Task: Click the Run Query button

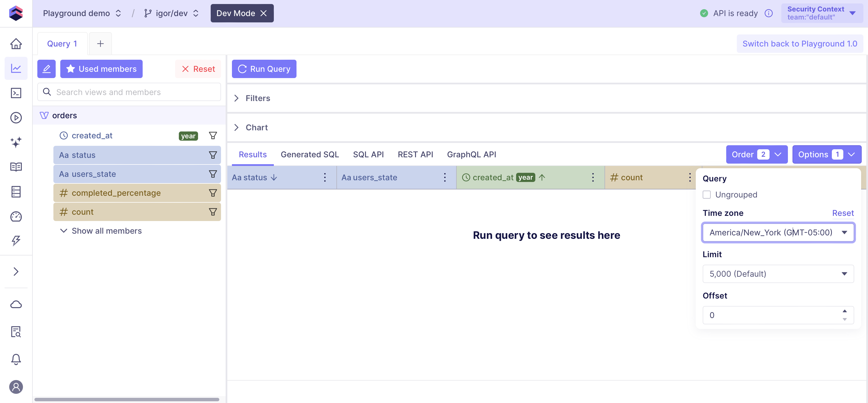Action: (264, 69)
